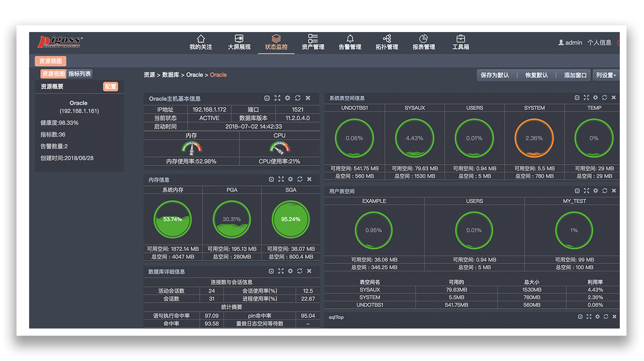Click 保存为默认 button
This screenshot has height=361, width=644.
[495, 75]
